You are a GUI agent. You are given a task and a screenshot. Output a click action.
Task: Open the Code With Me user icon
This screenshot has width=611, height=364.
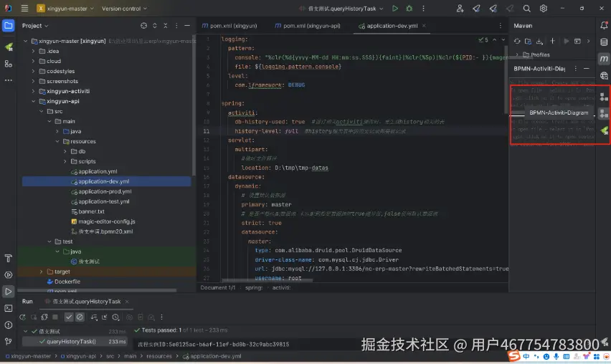[x=460, y=8]
